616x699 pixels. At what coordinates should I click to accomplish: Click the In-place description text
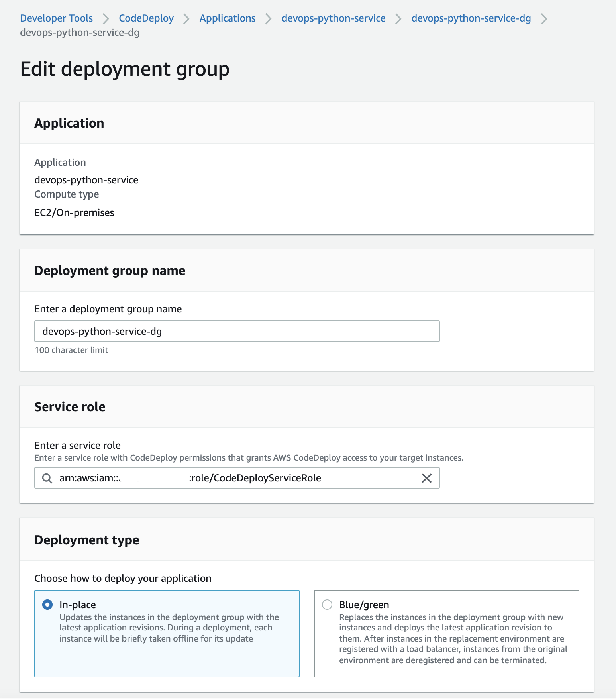click(169, 628)
